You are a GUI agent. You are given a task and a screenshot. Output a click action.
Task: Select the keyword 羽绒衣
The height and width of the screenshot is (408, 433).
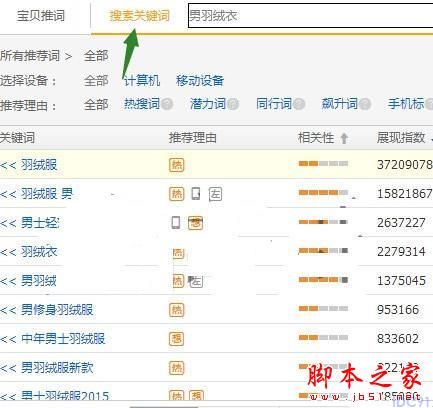click(39, 252)
